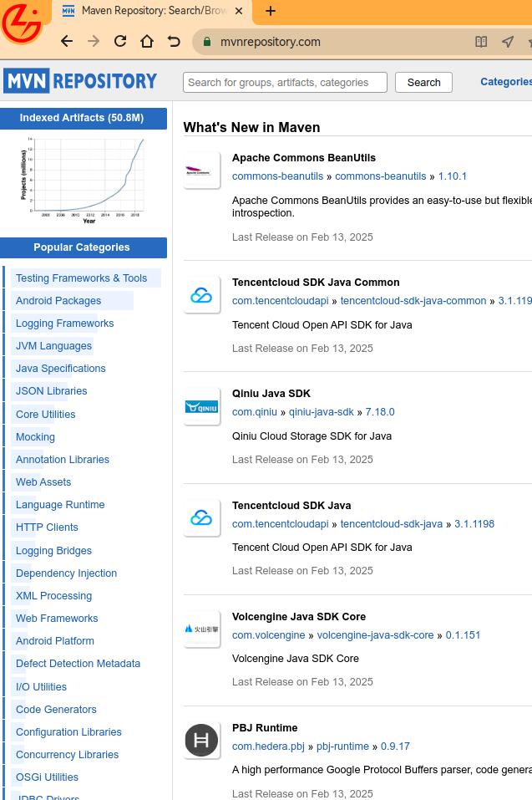Image resolution: width=532 pixels, height=800 pixels.
Task: Focus the artifact search field
Action: 285,83
